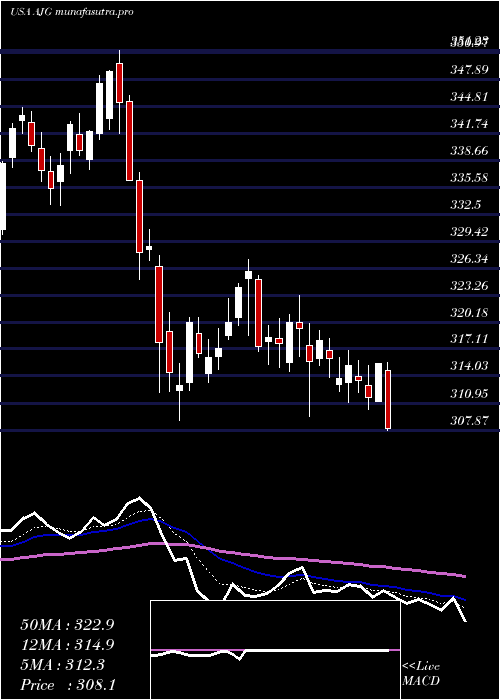Click the '50MA : 322.9' readout
Screen dimensions: 500x700
click(x=67, y=625)
